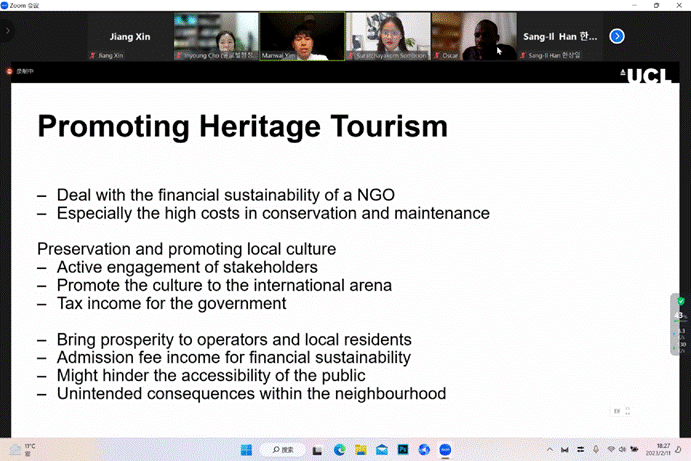Open the Zoom window title-bar icon menu
Image resolution: width=691 pixels, height=461 pixels.
click(5, 5)
